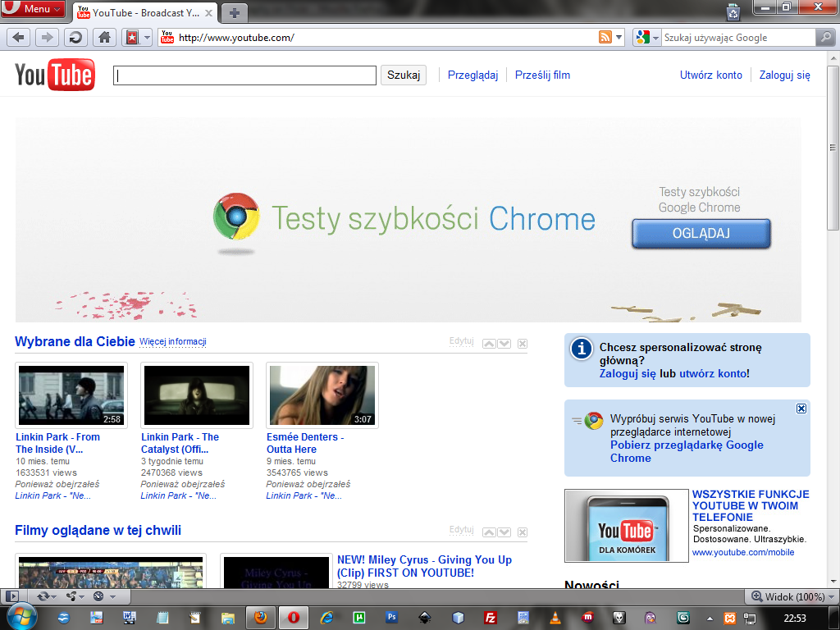Open the Widok (100%) zoom dropdown
The width and height of the screenshot is (840, 630).
(x=793, y=596)
